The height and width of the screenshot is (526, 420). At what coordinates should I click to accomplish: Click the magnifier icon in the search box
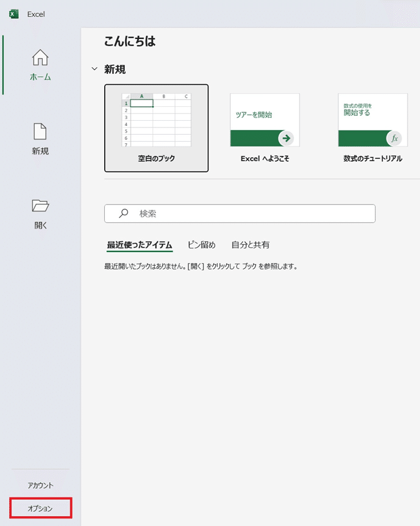click(x=123, y=214)
